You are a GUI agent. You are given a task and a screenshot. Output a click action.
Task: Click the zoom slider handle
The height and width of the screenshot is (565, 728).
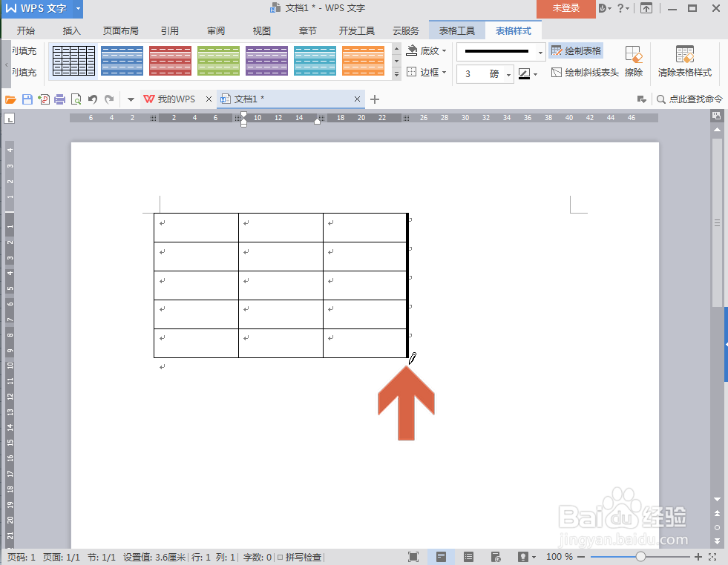(640, 557)
